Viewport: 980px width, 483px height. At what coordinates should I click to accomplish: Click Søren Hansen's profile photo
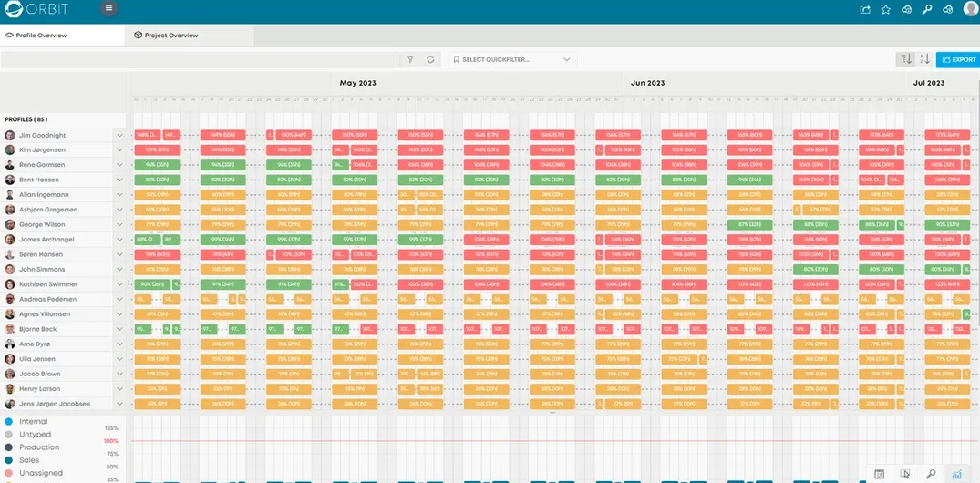[10, 254]
